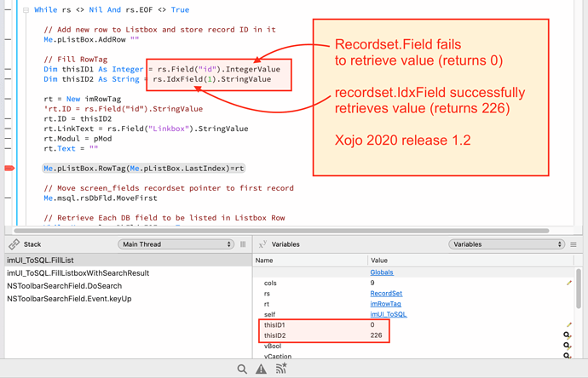Image resolution: width=588 pixels, height=378 pixels.
Task: Click the Value column header
Action: (470, 261)
